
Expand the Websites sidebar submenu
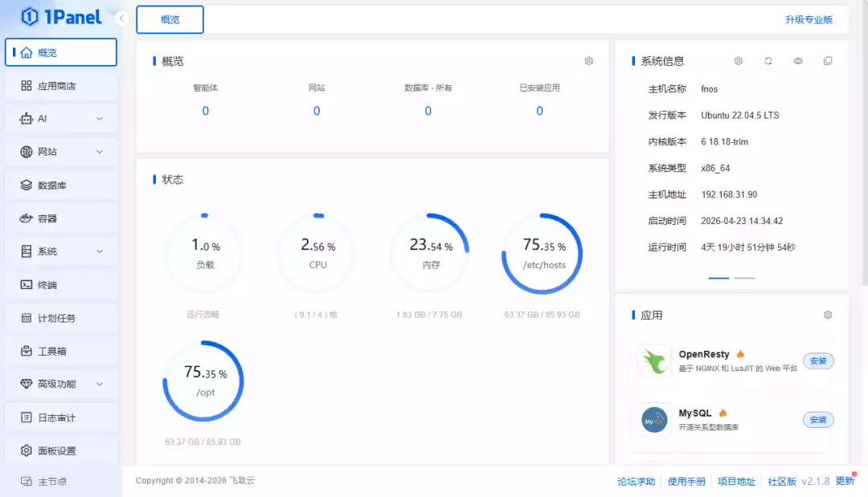pos(60,152)
